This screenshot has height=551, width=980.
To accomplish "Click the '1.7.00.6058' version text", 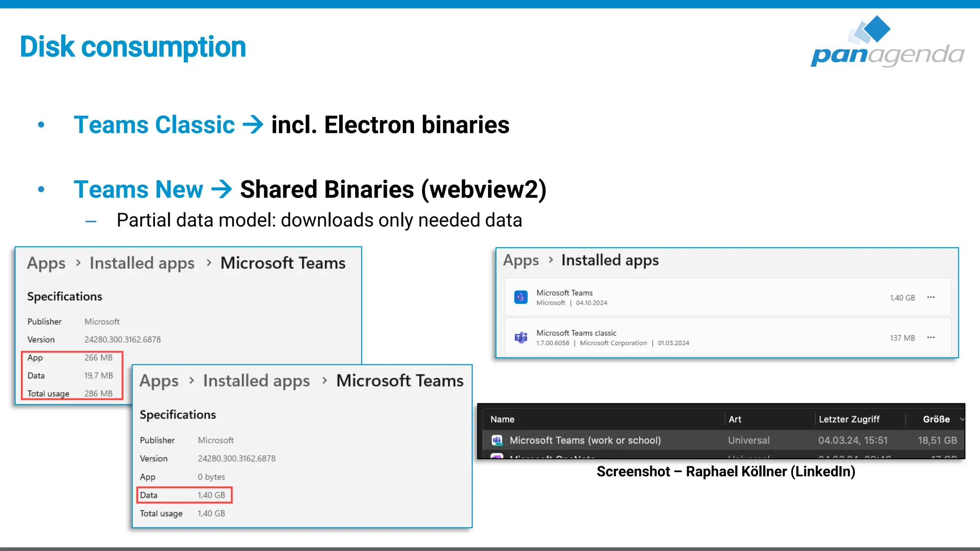I will [553, 343].
